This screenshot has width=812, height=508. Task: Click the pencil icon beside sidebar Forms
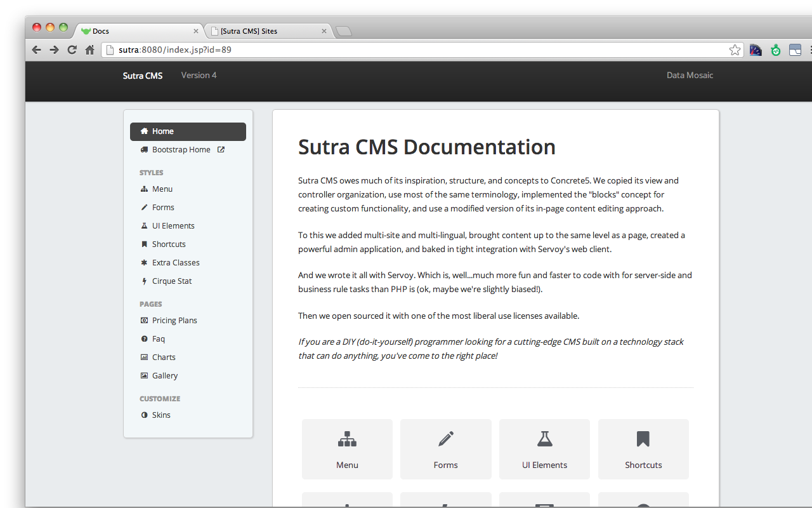point(144,208)
